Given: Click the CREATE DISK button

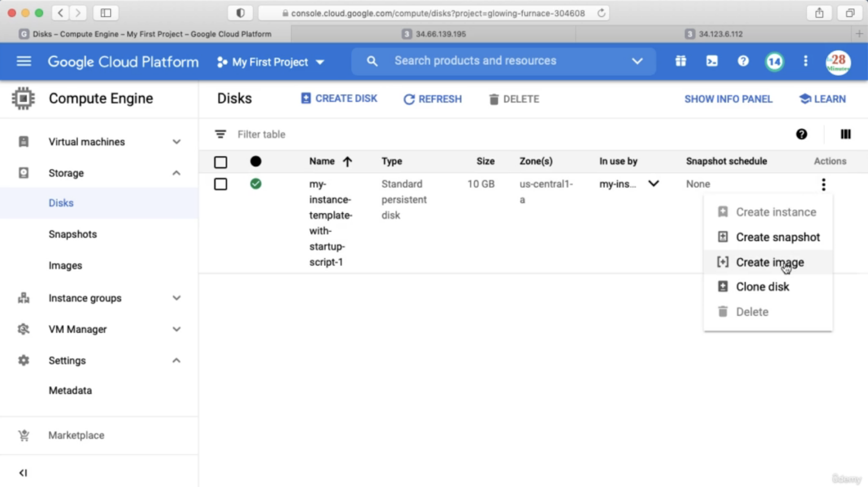Looking at the screenshot, I should point(339,99).
